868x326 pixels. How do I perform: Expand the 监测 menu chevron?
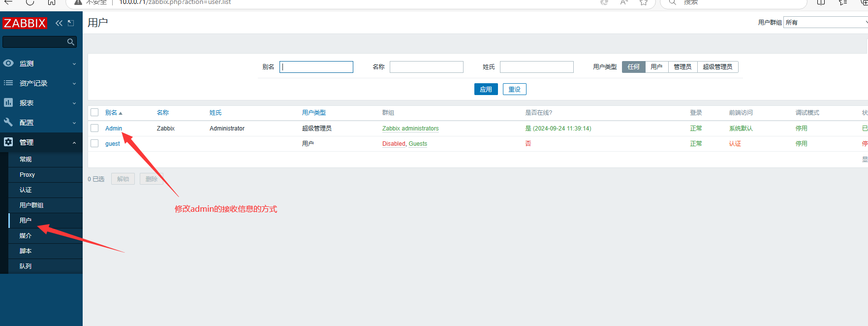coord(74,64)
